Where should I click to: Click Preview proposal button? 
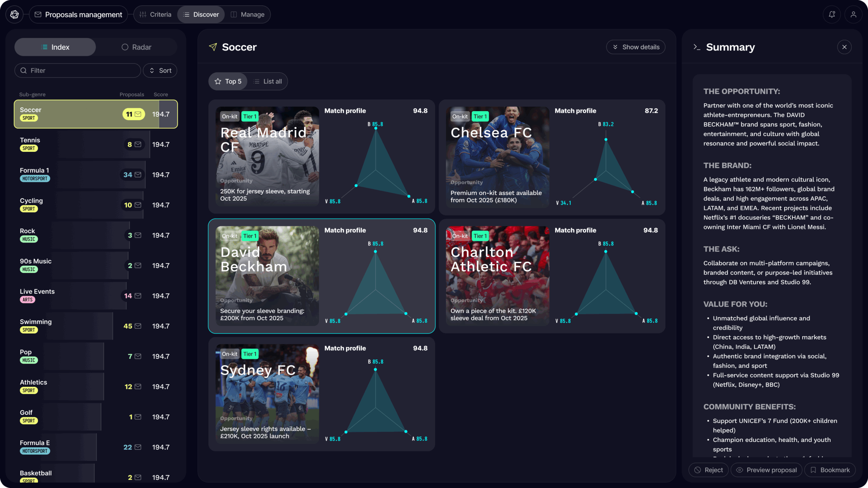[766, 470]
